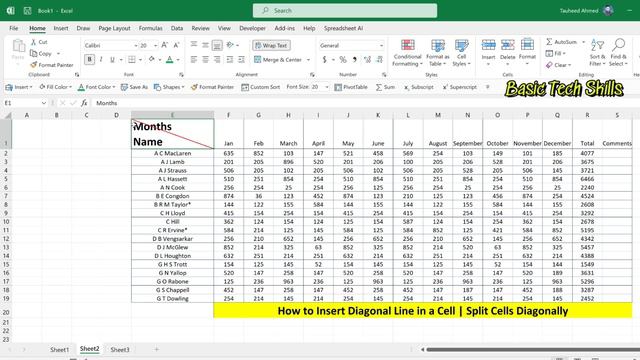Click the Comma Style icon
640x360 pixels.
pyautogui.click(x=355, y=60)
